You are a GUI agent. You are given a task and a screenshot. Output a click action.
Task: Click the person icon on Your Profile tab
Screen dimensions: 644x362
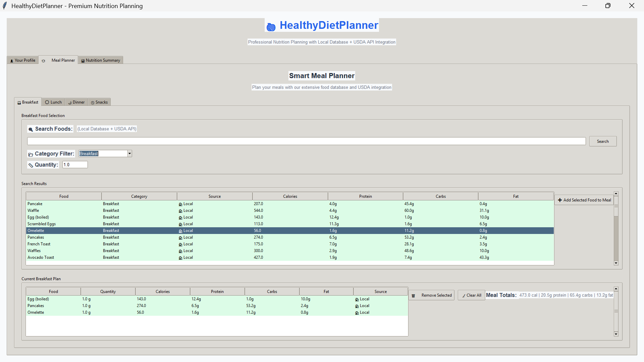[12, 61]
